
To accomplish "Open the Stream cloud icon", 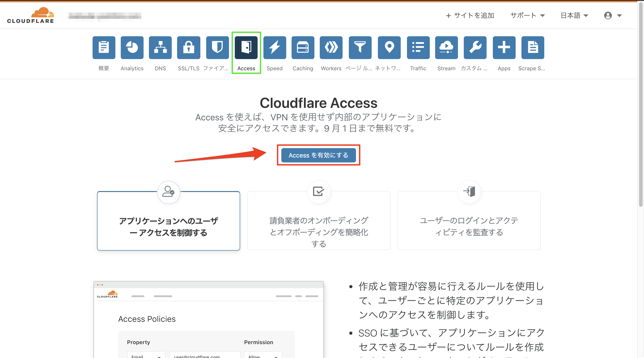I will [446, 47].
